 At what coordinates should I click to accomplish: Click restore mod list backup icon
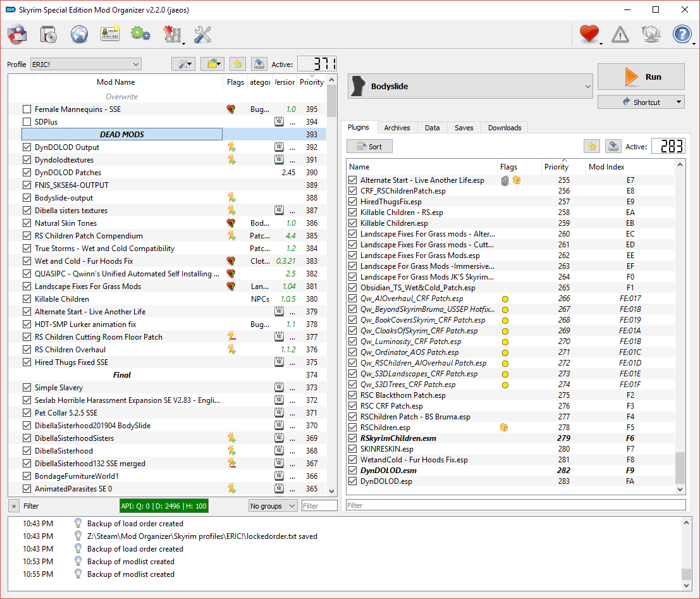point(238,65)
